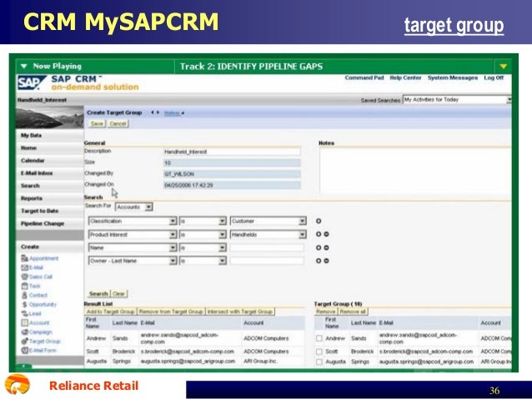Click into the Notes text area

tap(415, 171)
